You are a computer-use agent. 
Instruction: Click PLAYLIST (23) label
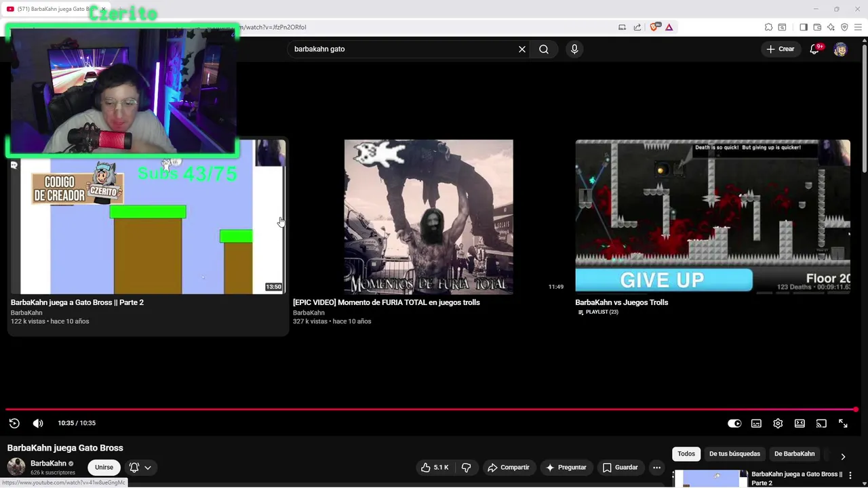click(598, 312)
